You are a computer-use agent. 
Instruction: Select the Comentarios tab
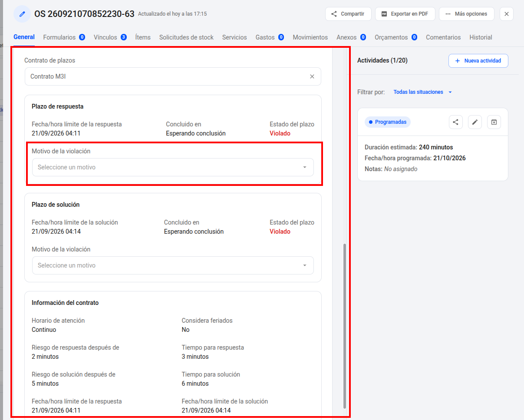[443, 37]
